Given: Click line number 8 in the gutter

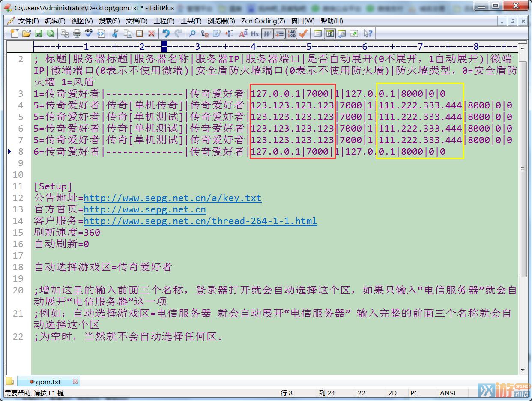Looking at the screenshot, I should tap(21, 151).
